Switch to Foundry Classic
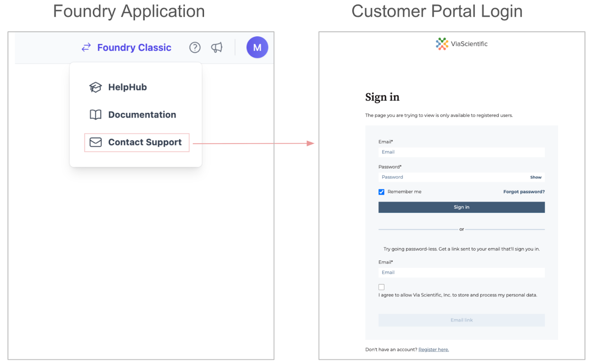593x364 pixels. click(x=134, y=47)
